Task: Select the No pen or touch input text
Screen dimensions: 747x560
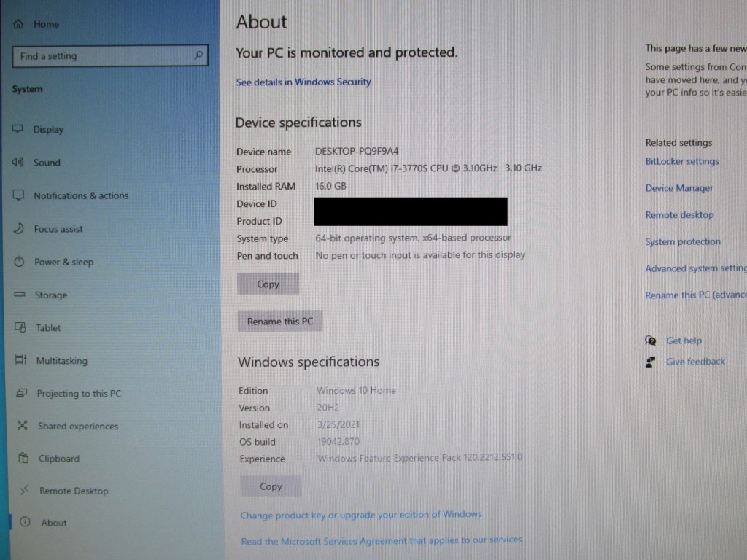Action: pos(420,254)
